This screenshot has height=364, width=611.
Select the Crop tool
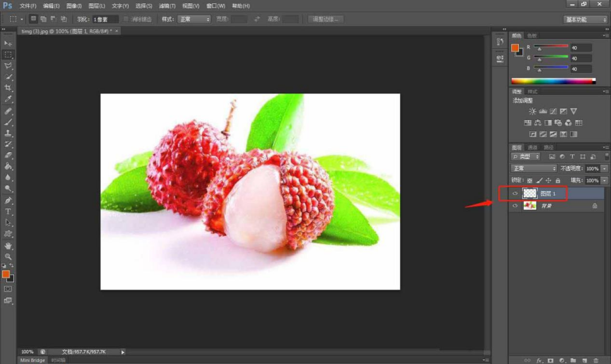tap(8, 88)
